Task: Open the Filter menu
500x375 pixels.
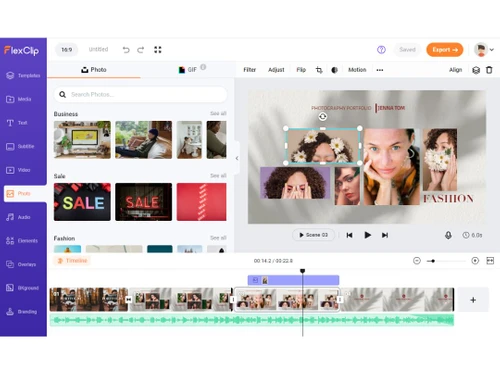Action: point(250,70)
